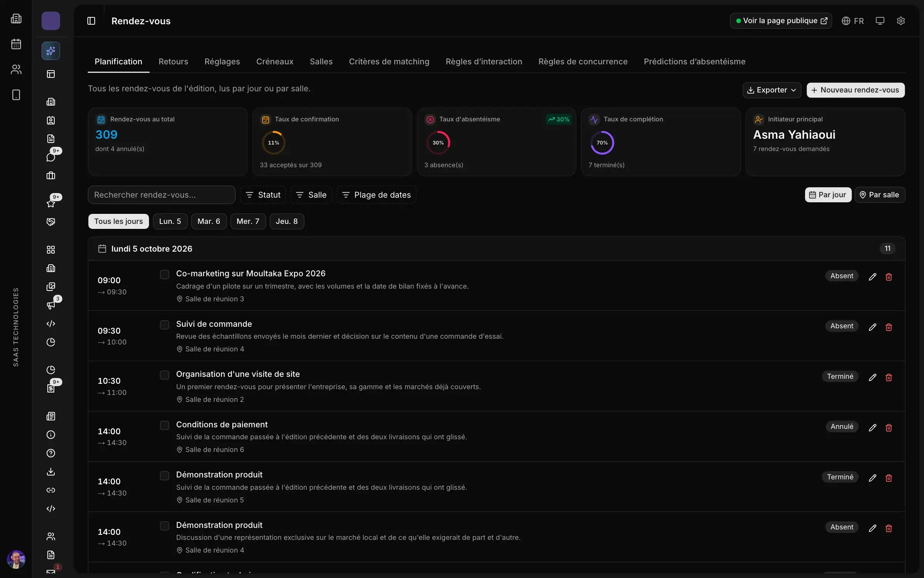
Task: Open the Exporter dropdown
Action: click(x=772, y=90)
